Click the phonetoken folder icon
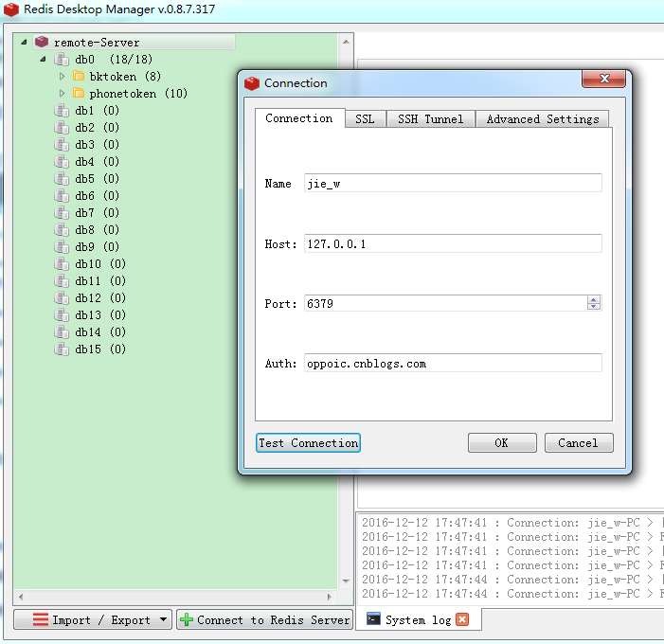Screen dimensions: 664x644 79,93
